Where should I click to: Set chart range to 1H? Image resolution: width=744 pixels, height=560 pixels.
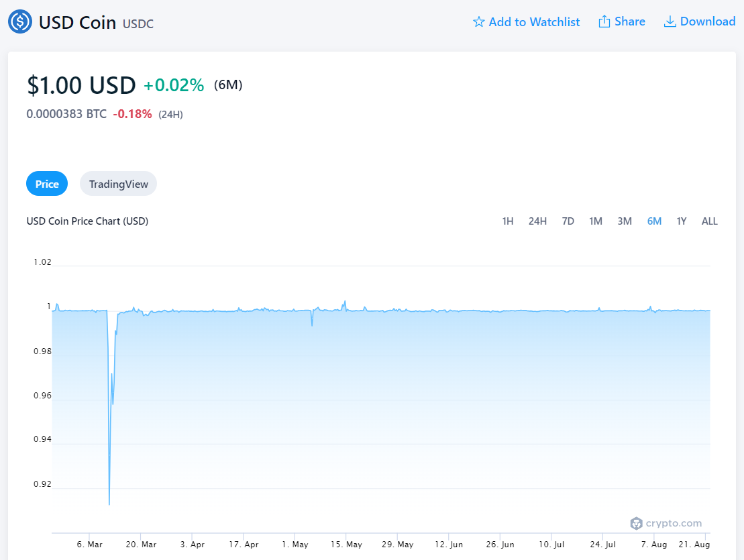(x=508, y=221)
